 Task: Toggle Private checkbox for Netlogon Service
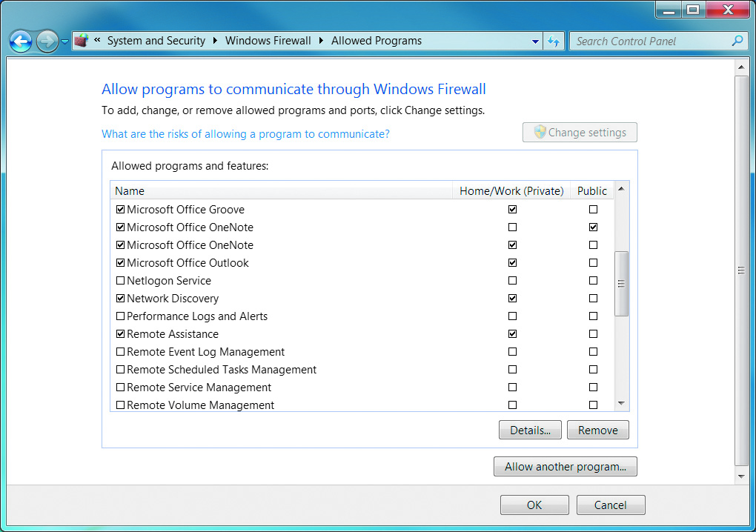512,281
